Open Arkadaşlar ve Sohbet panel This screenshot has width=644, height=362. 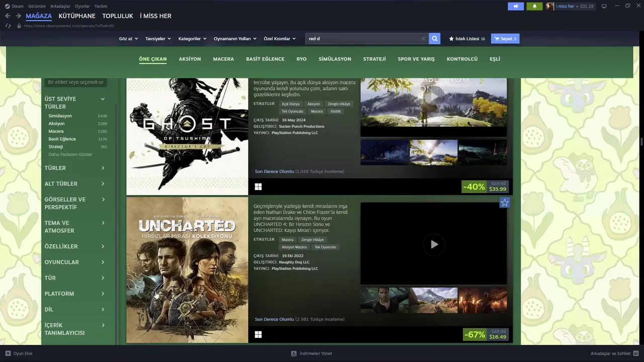tap(615, 353)
